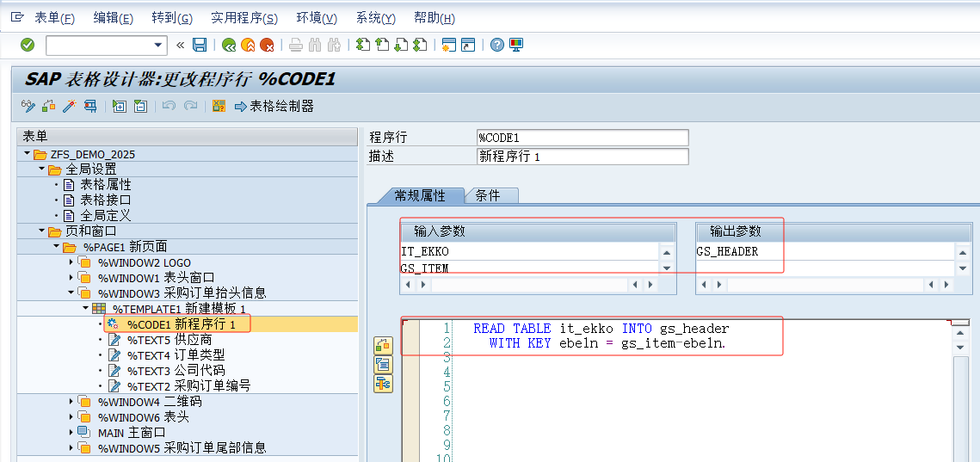Collapse the %WINDOW3 采购订单抬头信息 node
This screenshot has height=462, width=980.
[x=71, y=293]
